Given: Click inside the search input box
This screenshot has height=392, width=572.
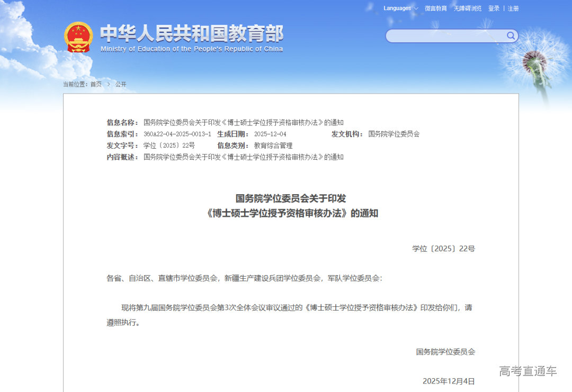Looking at the screenshot, I should coord(445,35).
